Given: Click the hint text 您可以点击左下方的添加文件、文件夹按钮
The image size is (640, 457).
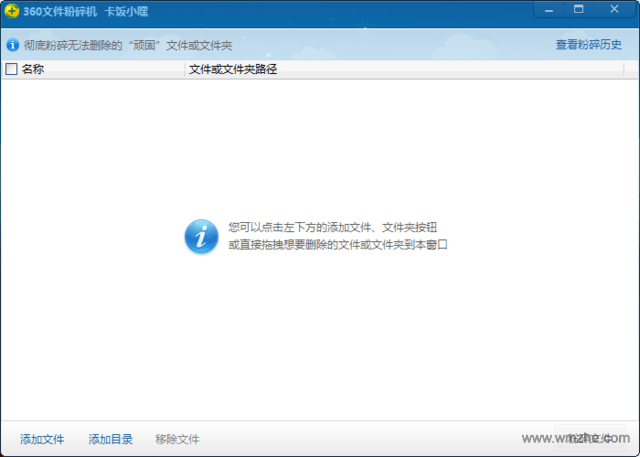Looking at the screenshot, I should pos(333,227).
